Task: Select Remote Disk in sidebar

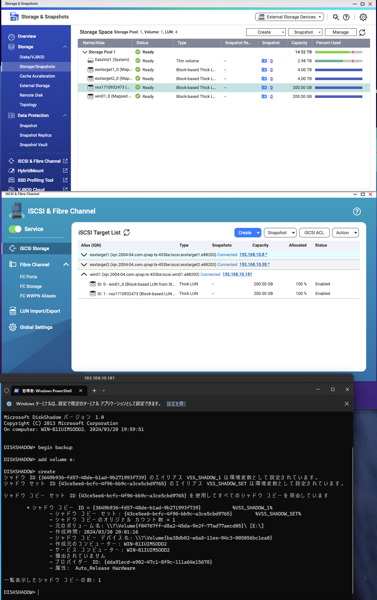Action: coord(31,95)
